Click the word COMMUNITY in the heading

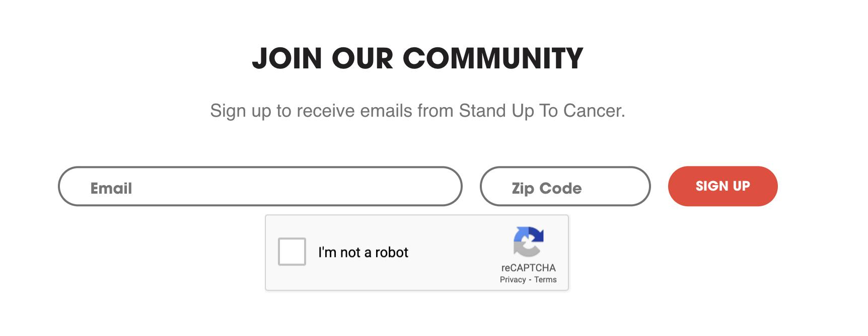493,58
